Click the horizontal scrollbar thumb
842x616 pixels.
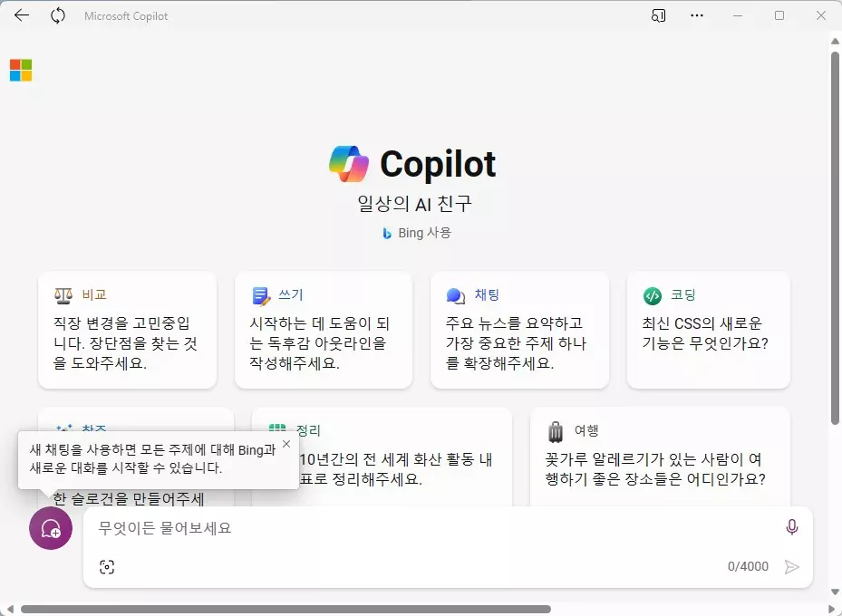286,609
